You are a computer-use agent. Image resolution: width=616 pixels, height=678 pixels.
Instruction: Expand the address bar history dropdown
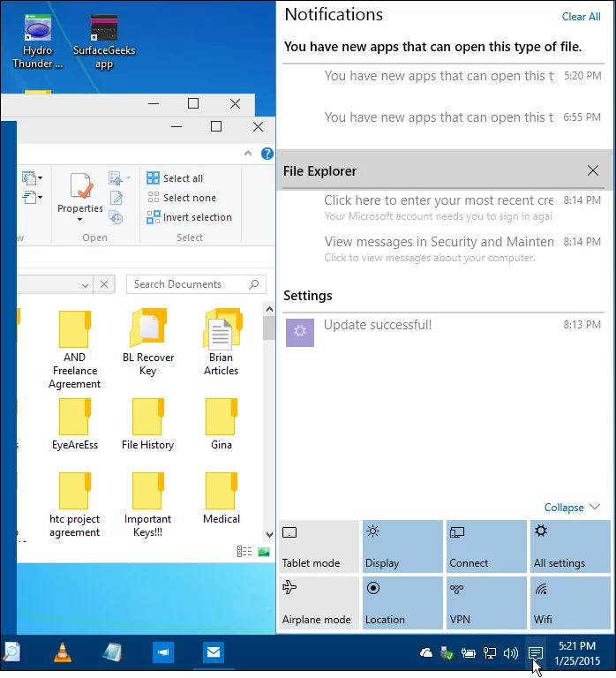pos(85,284)
